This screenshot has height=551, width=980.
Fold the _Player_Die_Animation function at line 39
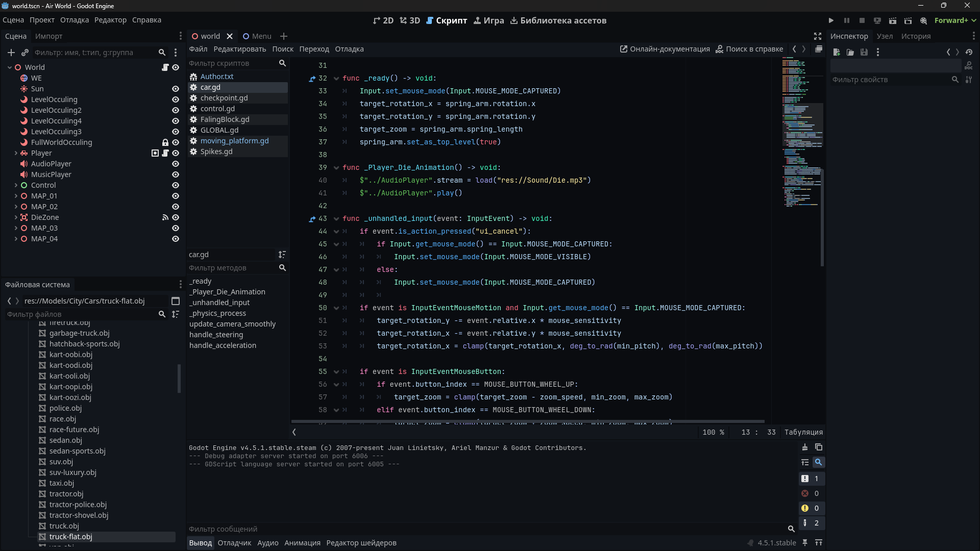click(336, 168)
